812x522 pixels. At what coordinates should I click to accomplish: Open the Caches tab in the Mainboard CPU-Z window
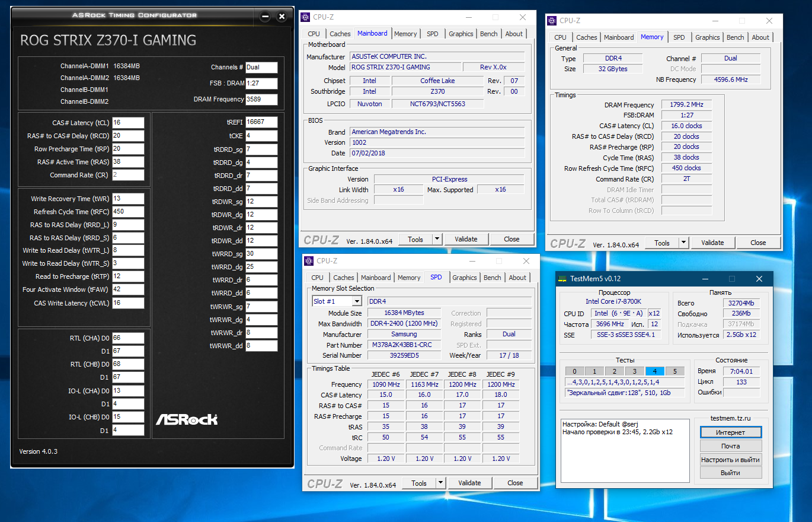click(x=340, y=34)
